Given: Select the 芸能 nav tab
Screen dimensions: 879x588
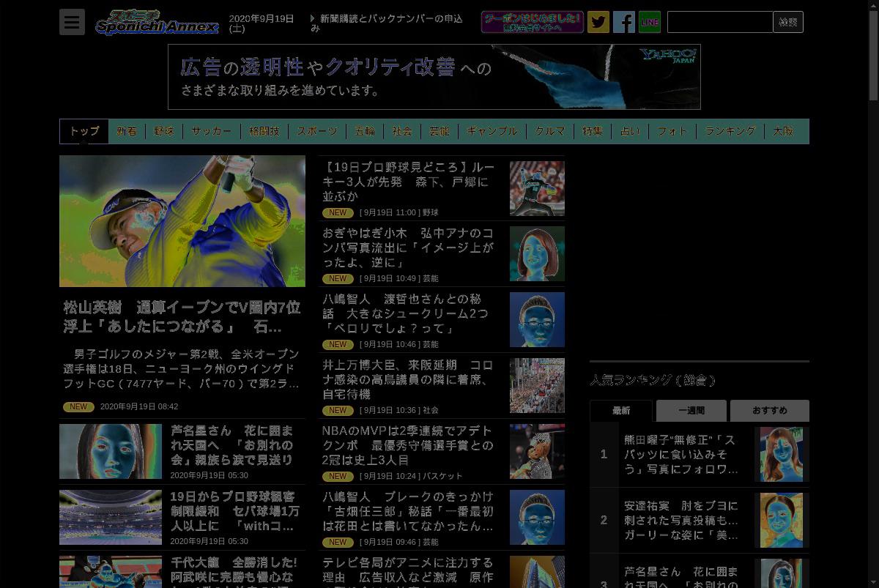Looking at the screenshot, I should [439, 131].
